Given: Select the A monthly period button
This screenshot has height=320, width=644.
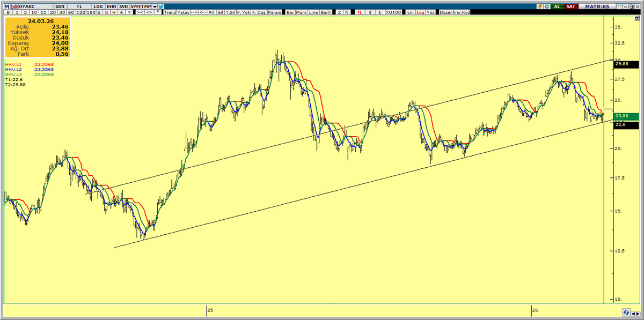Looking at the screenshot, I should tap(121, 12).
